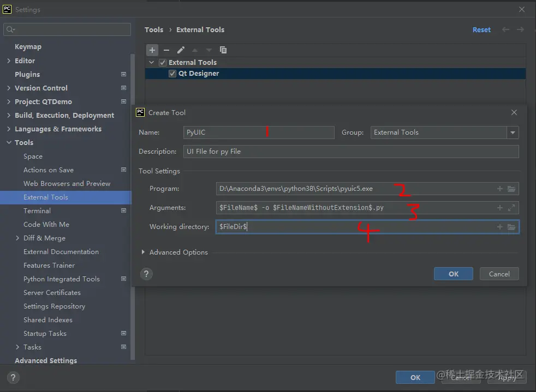
Task: Click the browse folder icon in Working directory field
Action: tap(511, 227)
